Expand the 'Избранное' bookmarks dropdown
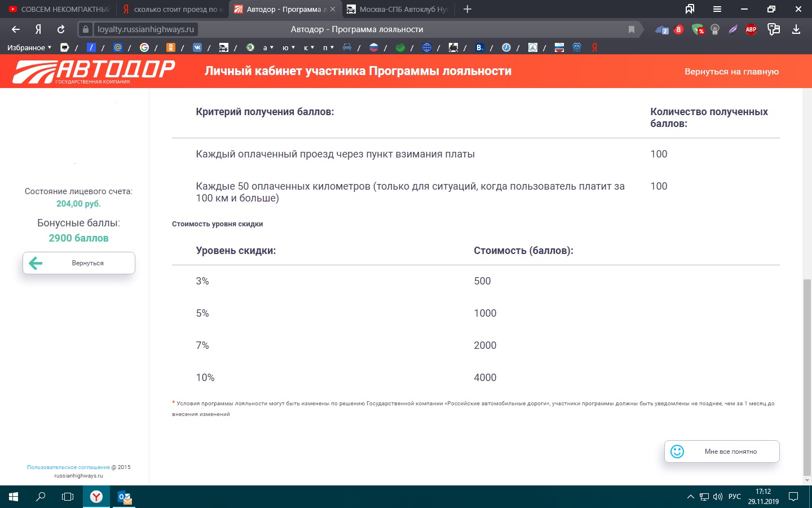The image size is (812, 508). [29, 47]
